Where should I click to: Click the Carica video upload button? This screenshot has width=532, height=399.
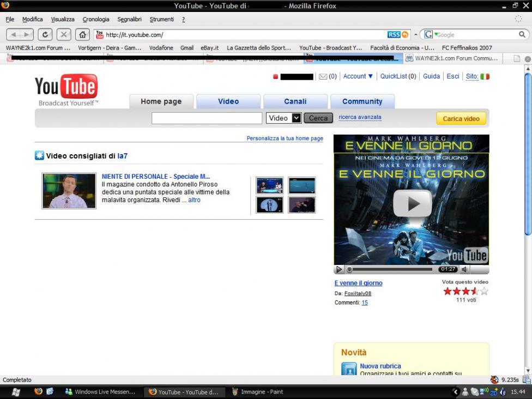point(461,119)
